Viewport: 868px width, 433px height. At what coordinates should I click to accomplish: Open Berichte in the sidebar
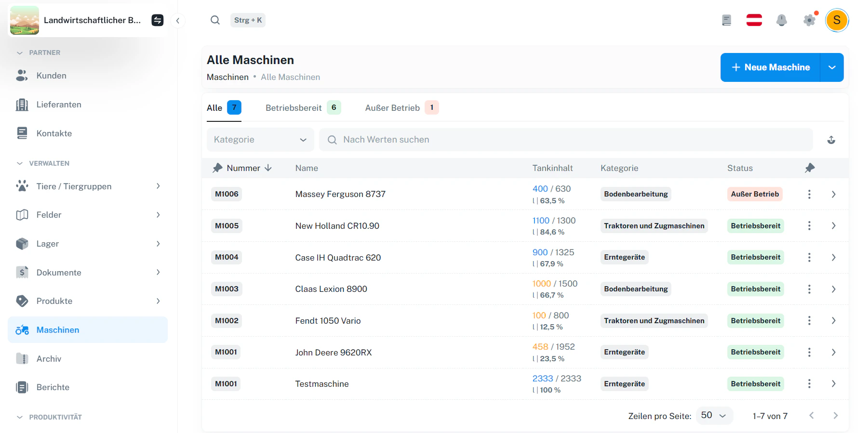(x=88, y=387)
